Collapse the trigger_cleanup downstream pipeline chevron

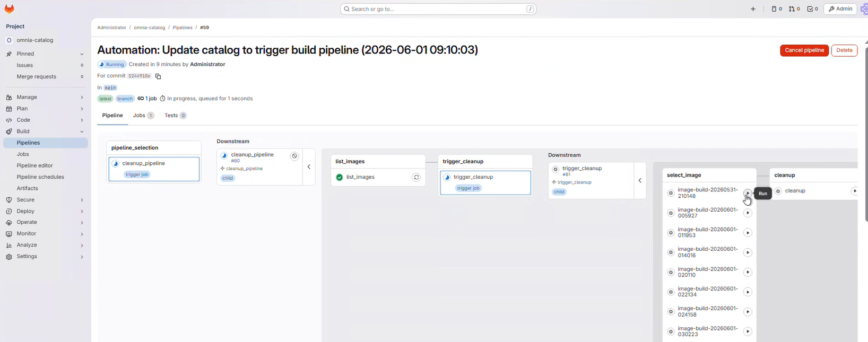click(x=640, y=181)
